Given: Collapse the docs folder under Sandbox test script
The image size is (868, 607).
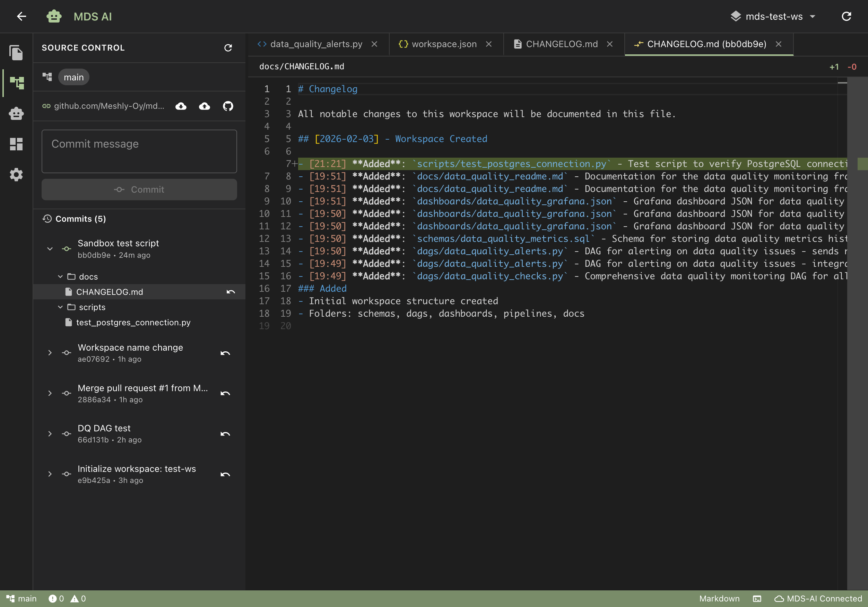Looking at the screenshot, I should pyautogui.click(x=60, y=276).
